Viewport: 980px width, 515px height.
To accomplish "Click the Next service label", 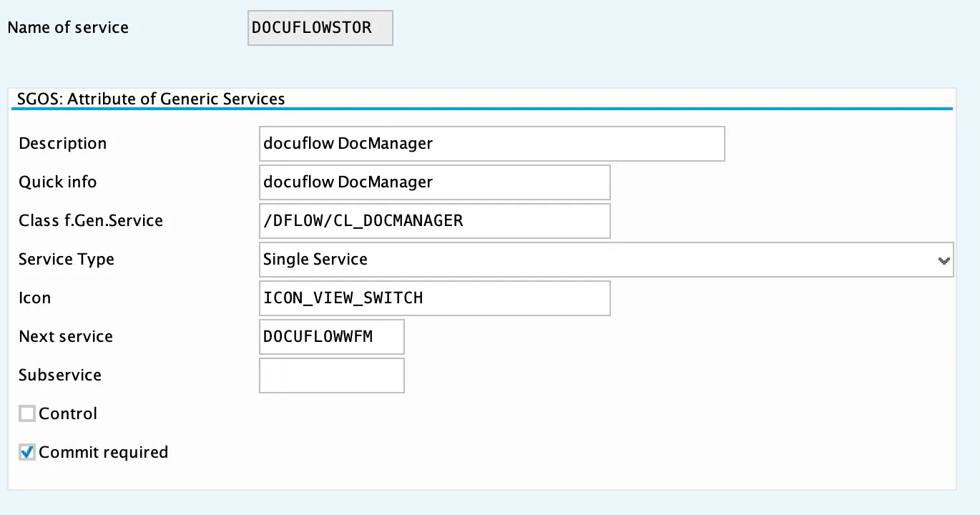I will click(x=66, y=337).
